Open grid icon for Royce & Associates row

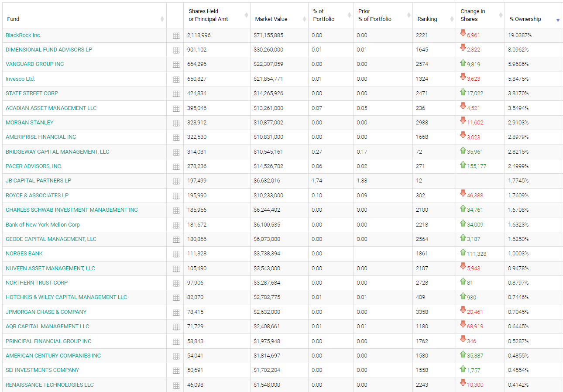(176, 196)
